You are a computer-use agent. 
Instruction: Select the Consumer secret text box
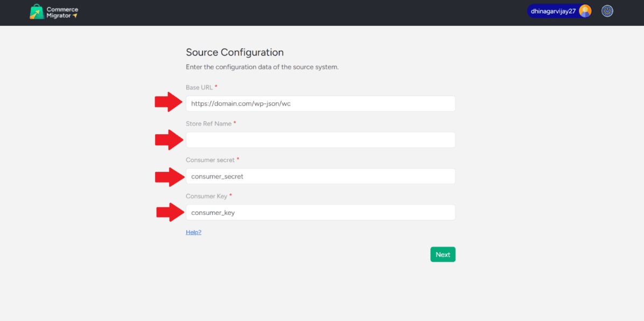pyautogui.click(x=320, y=176)
